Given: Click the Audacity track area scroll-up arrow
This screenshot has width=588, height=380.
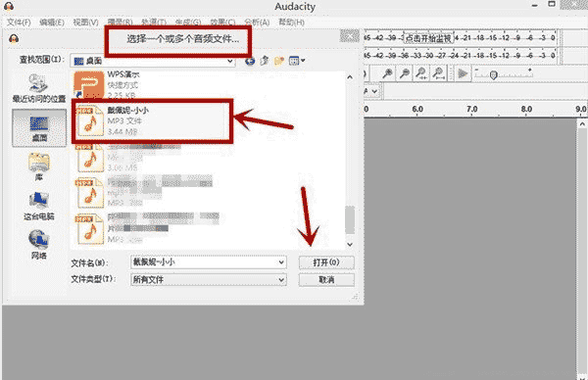Looking at the screenshot, I should pyautogui.click(x=582, y=123).
